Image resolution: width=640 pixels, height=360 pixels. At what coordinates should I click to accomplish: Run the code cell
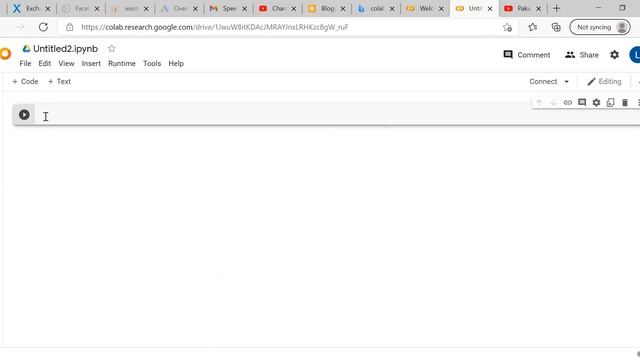tap(24, 115)
